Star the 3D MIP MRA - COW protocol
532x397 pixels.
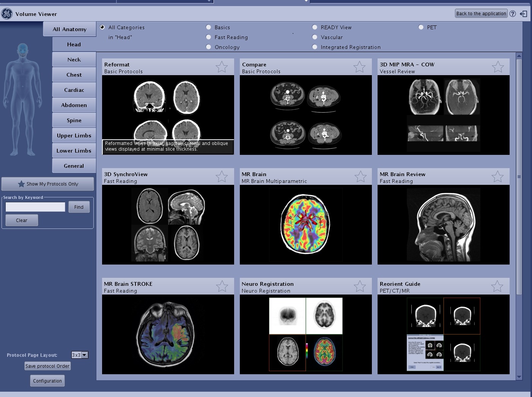pos(497,67)
